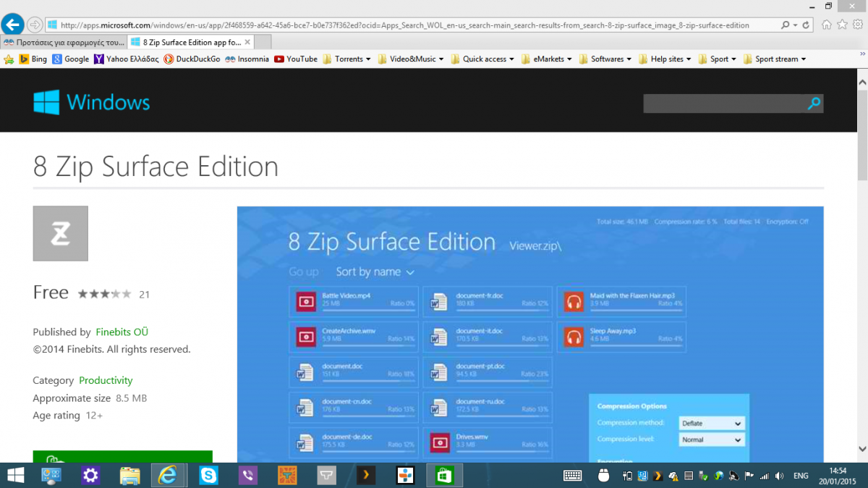Go back with the browser back arrow
This screenshot has height=488, width=868.
pyautogui.click(x=13, y=25)
